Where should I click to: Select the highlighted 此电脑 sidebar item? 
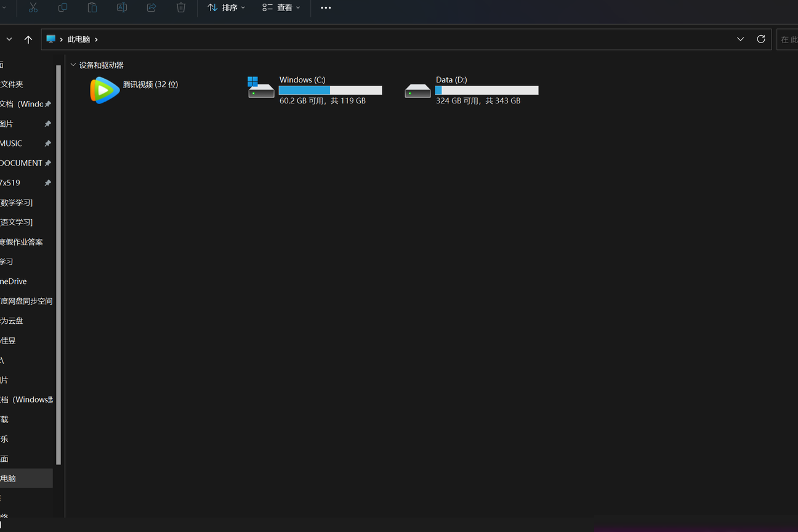pyautogui.click(x=26, y=478)
